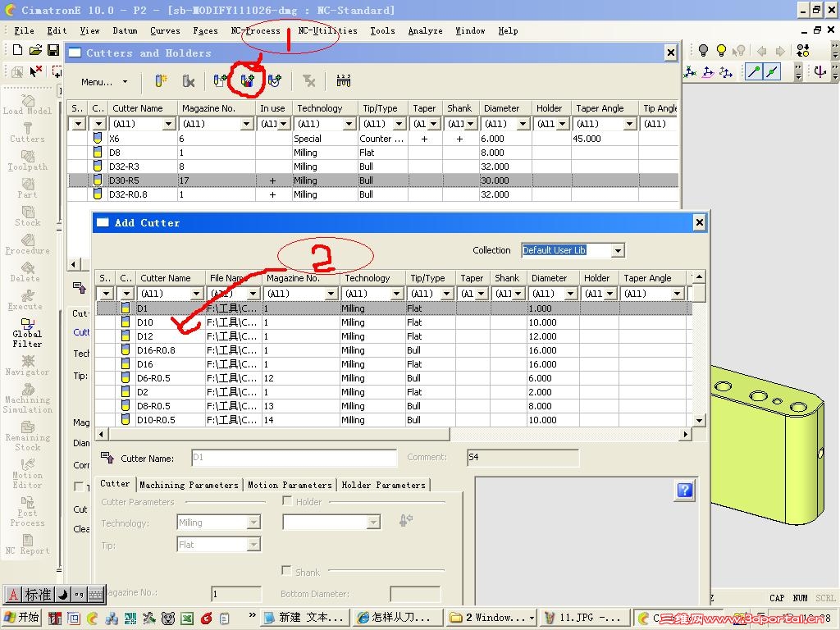Open the Diameter filter in Add Cutter
Viewport: 840px width, 630px height.
pyautogui.click(x=570, y=294)
